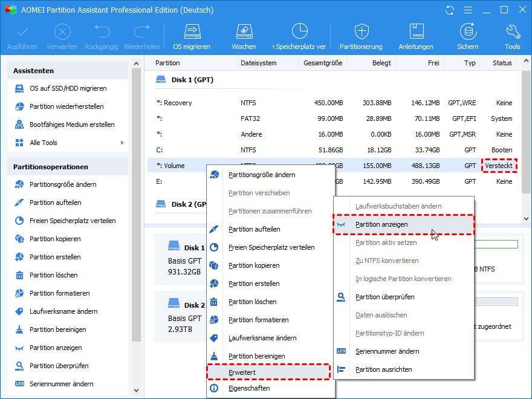Choose Partition kopieren in the context menu
Viewport: 532px width, 399px height.
[x=270, y=265]
